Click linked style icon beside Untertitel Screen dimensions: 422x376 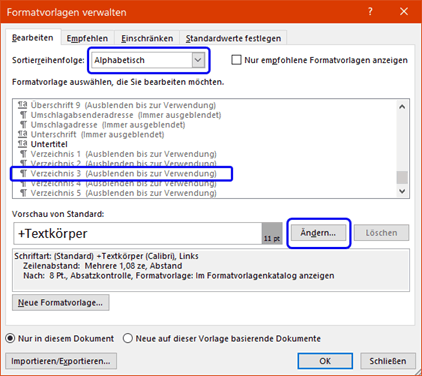click(x=22, y=144)
